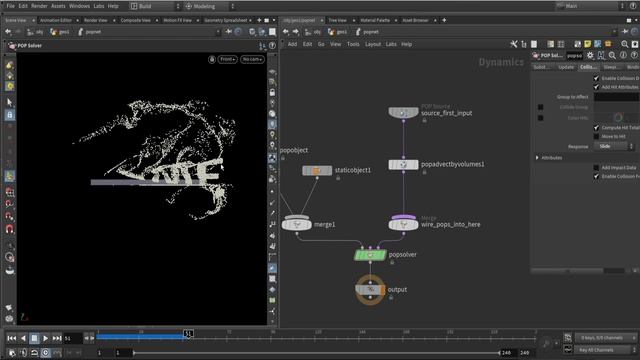Toggle the viewport lock icon on right toolbar

tap(272, 93)
